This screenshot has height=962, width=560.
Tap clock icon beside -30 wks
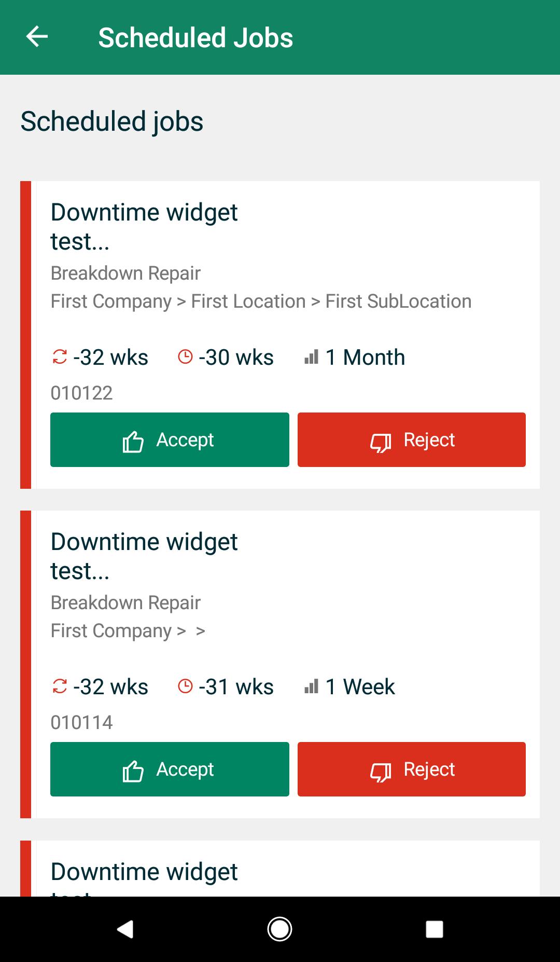coord(185,357)
